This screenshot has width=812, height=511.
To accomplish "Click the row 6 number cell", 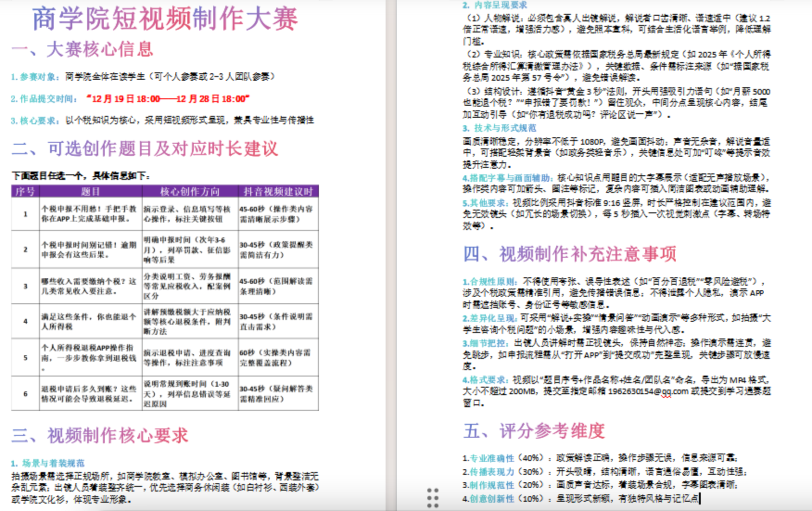I will [x=25, y=394].
